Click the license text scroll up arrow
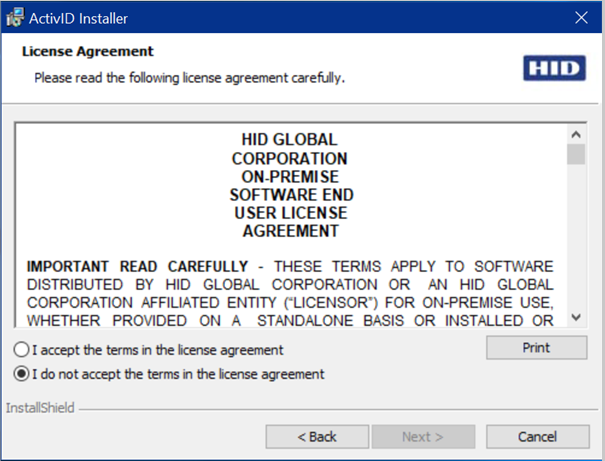605x461 pixels. click(576, 135)
